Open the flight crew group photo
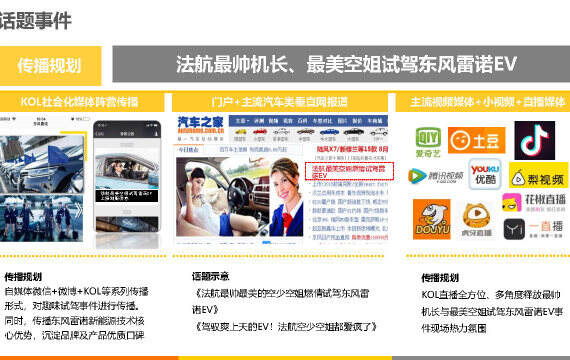This screenshot has height=360, width=570. (x=41, y=218)
